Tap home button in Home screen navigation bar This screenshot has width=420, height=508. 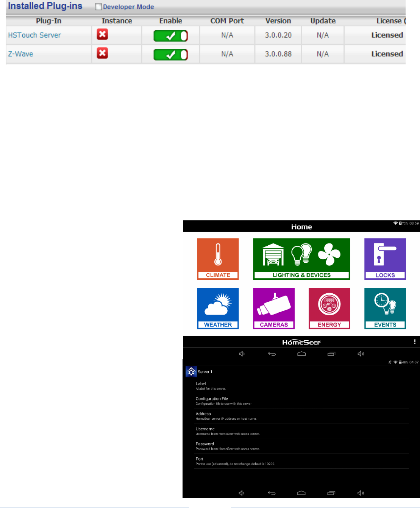tap(301, 354)
